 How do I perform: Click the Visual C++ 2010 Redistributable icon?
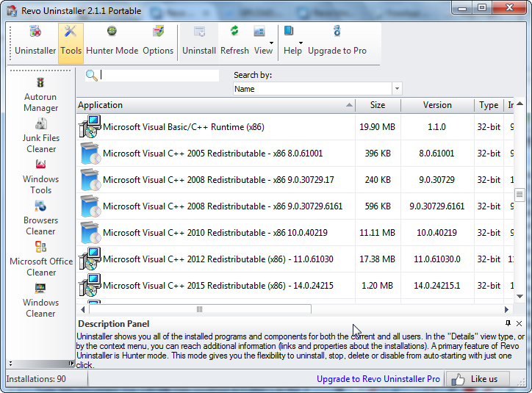coord(90,233)
